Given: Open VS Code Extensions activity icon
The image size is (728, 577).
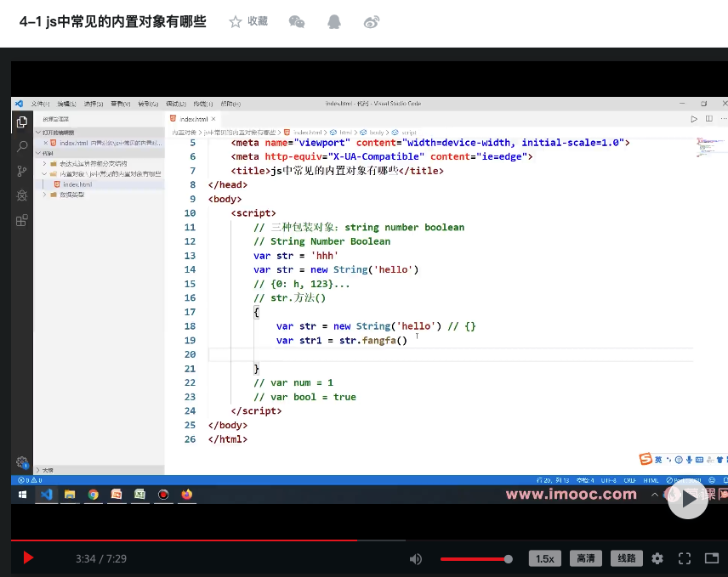Looking at the screenshot, I should pyautogui.click(x=22, y=220).
